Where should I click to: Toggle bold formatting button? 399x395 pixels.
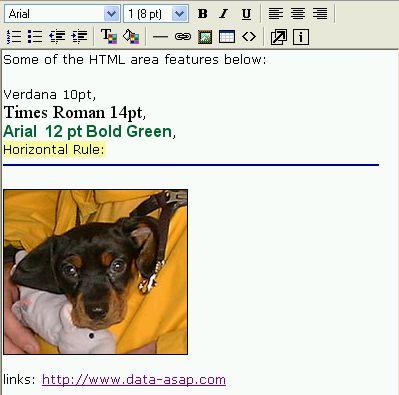click(202, 14)
